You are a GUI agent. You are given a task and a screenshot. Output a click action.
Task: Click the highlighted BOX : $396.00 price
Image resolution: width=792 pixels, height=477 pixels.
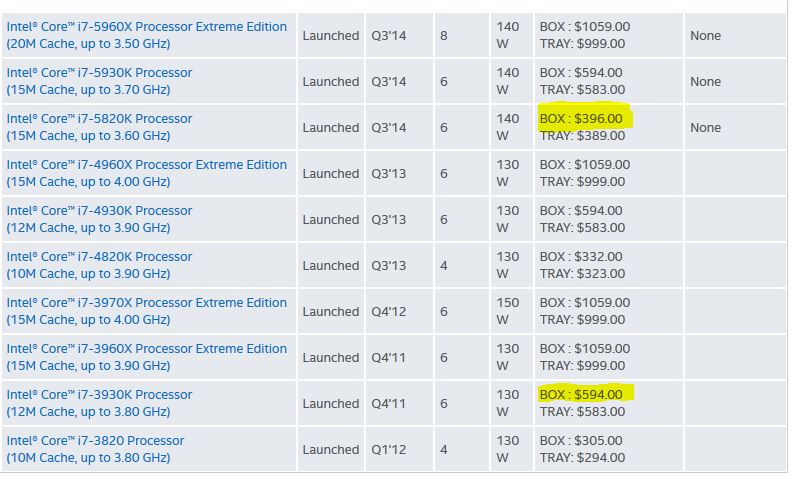pos(581,119)
